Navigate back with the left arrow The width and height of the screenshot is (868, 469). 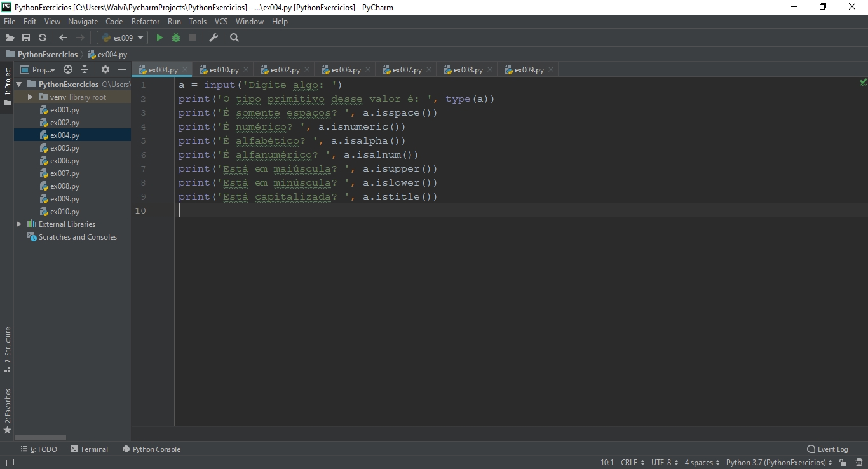(63, 37)
